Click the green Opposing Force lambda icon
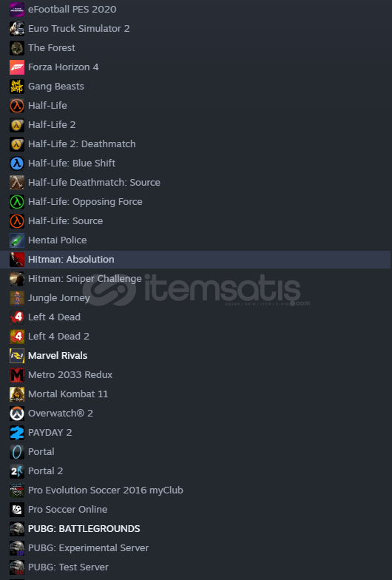The height and width of the screenshot is (580, 392). click(x=17, y=202)
